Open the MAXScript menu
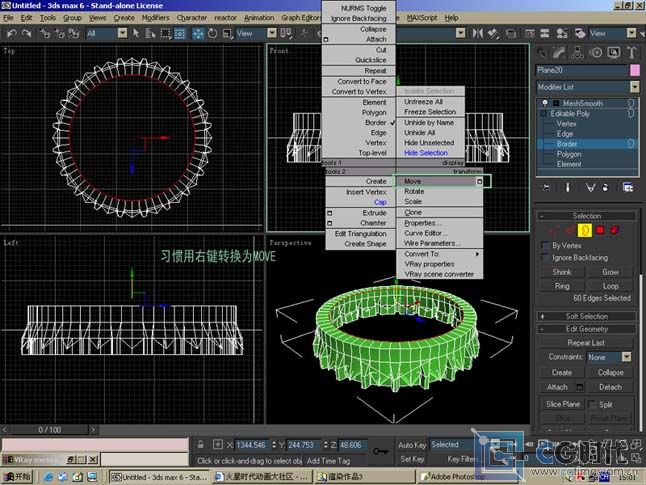The height and width of the screenshot is (485, 646). (x=422, y=18)
